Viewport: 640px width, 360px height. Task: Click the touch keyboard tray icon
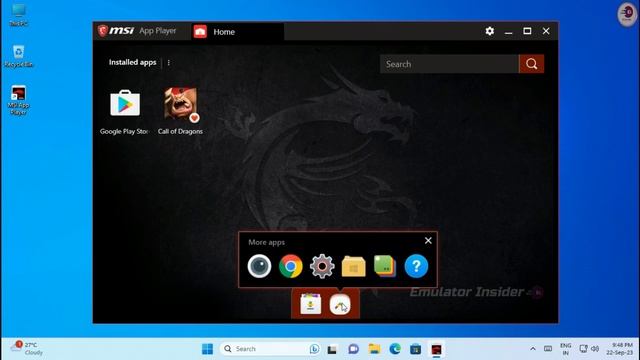click(548, 349)
